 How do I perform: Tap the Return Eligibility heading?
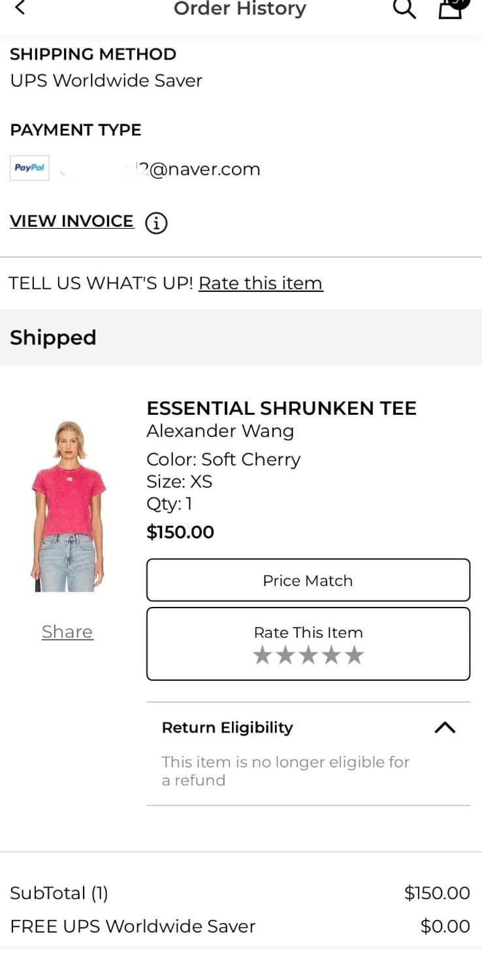click(x=227, y=728)
